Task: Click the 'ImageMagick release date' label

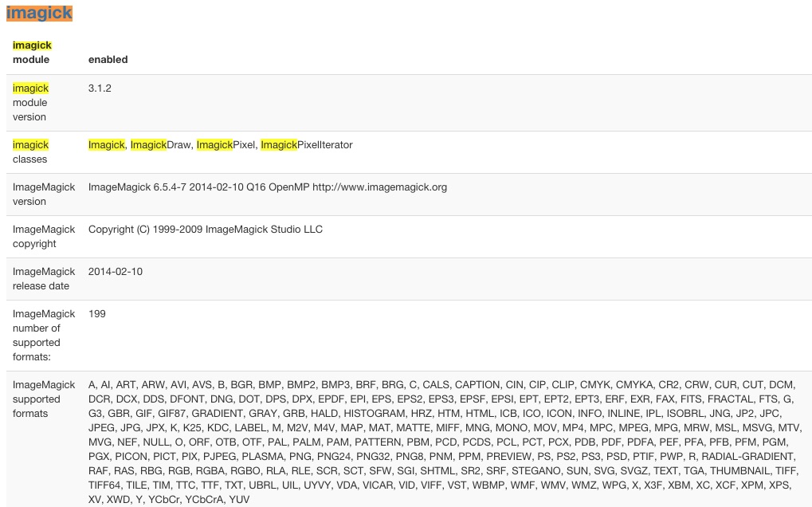Action: click(x=44, y=279)
